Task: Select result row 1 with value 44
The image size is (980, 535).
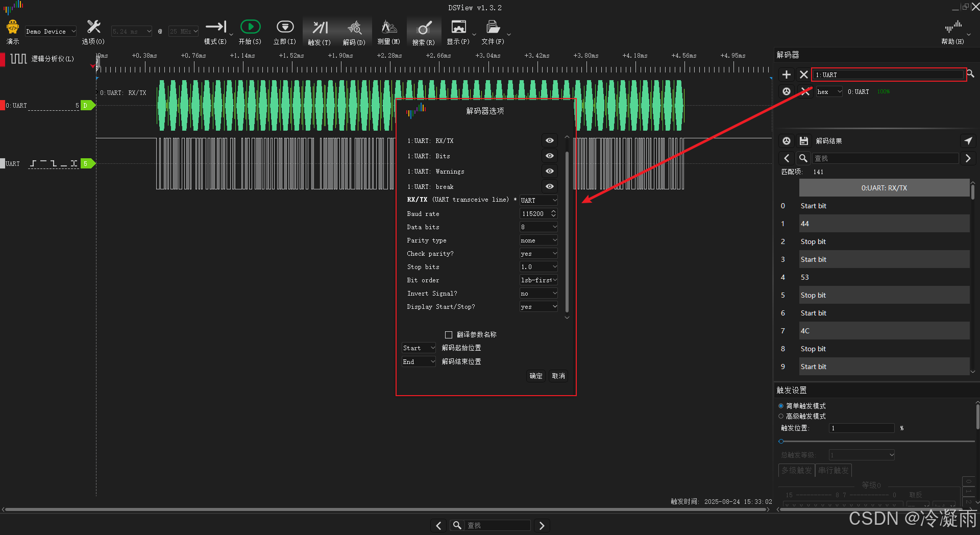Action: point(884,224)
